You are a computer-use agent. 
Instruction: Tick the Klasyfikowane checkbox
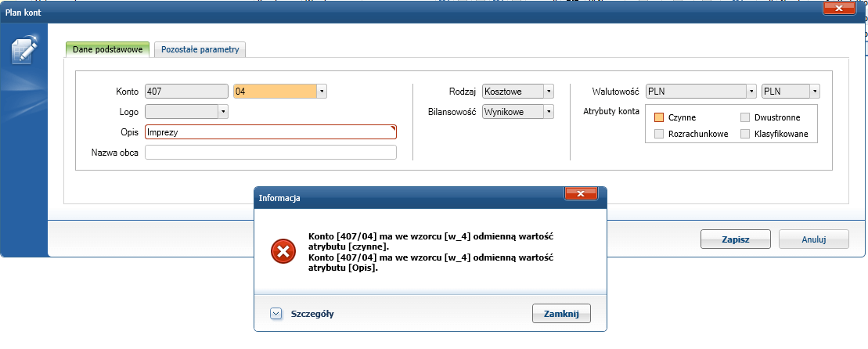(x=745, y=135)
